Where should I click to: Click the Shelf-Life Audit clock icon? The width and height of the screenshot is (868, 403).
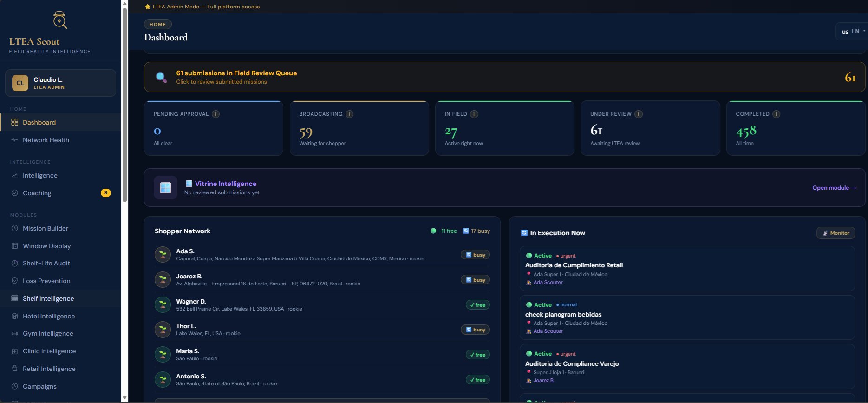point(14,263)
